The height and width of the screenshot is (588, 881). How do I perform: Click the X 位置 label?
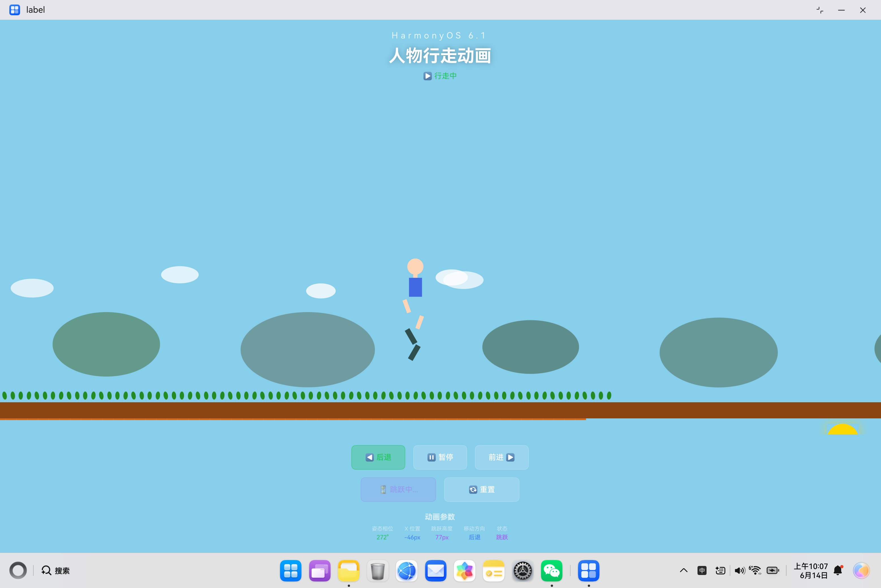(x=412, y=528)
